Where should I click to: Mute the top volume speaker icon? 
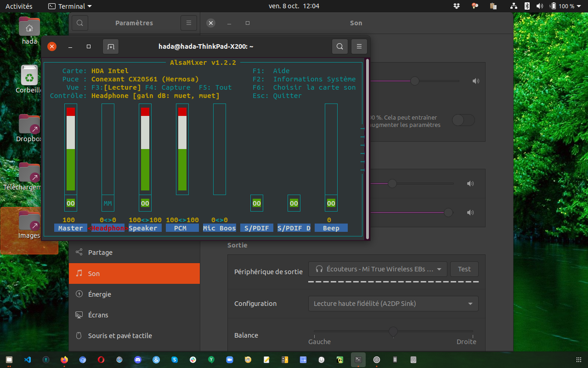click(x=476, y=81)
